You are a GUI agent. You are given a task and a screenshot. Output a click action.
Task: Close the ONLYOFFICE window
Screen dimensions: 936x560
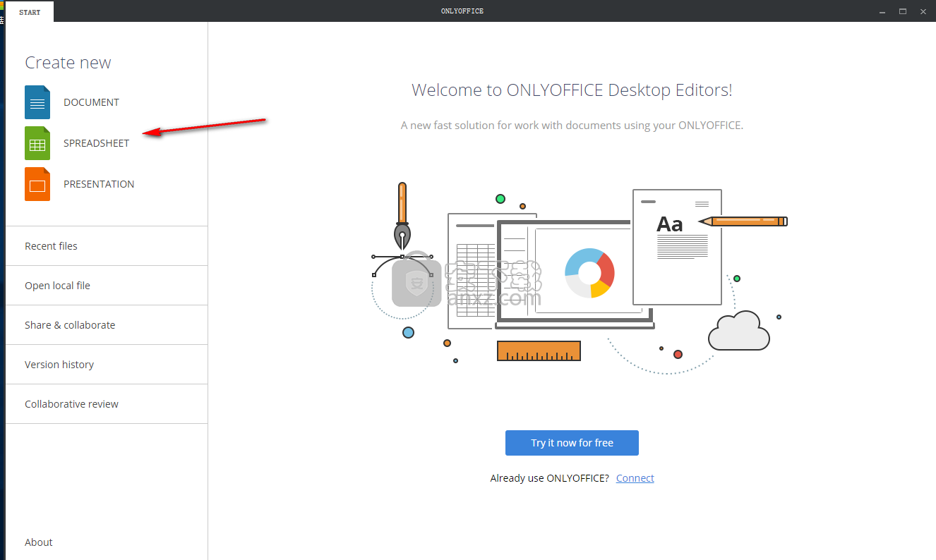point(923,12)
